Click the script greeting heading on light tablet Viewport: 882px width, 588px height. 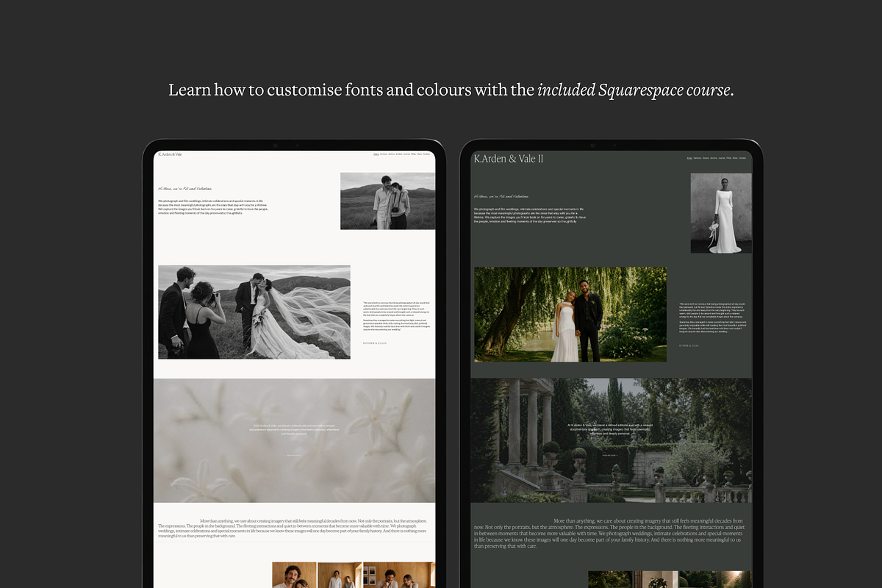(184, 189)
